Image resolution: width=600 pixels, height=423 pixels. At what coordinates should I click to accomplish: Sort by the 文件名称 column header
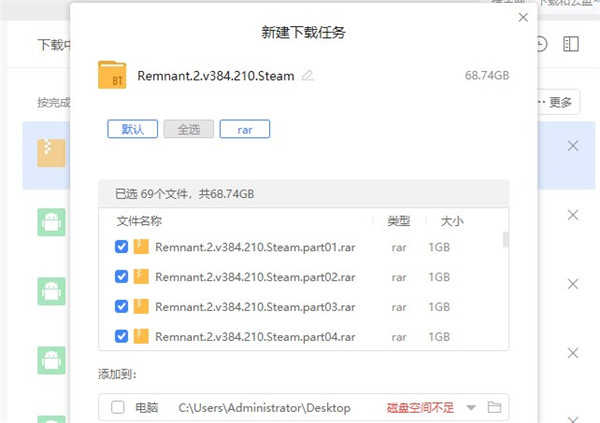click(139, 221)
